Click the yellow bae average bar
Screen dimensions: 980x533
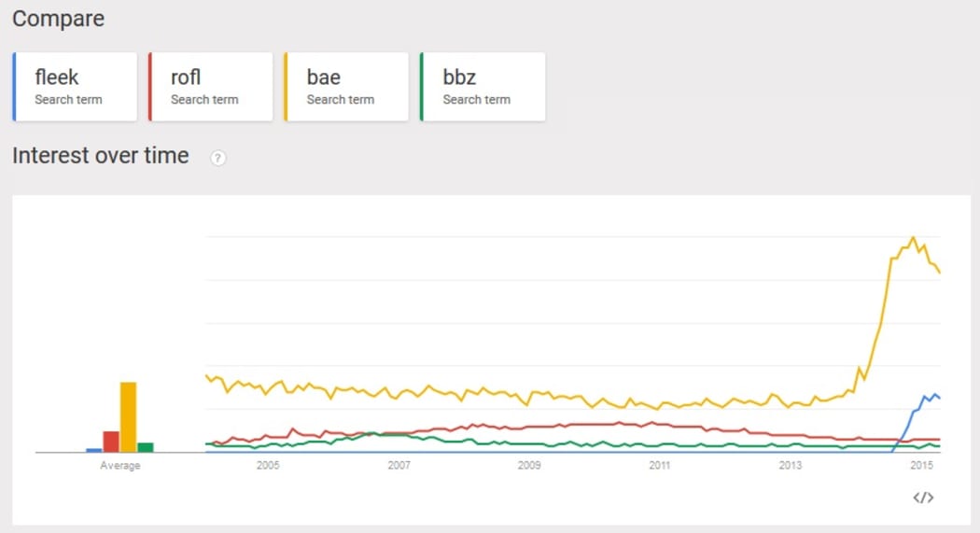pos(128,417)
